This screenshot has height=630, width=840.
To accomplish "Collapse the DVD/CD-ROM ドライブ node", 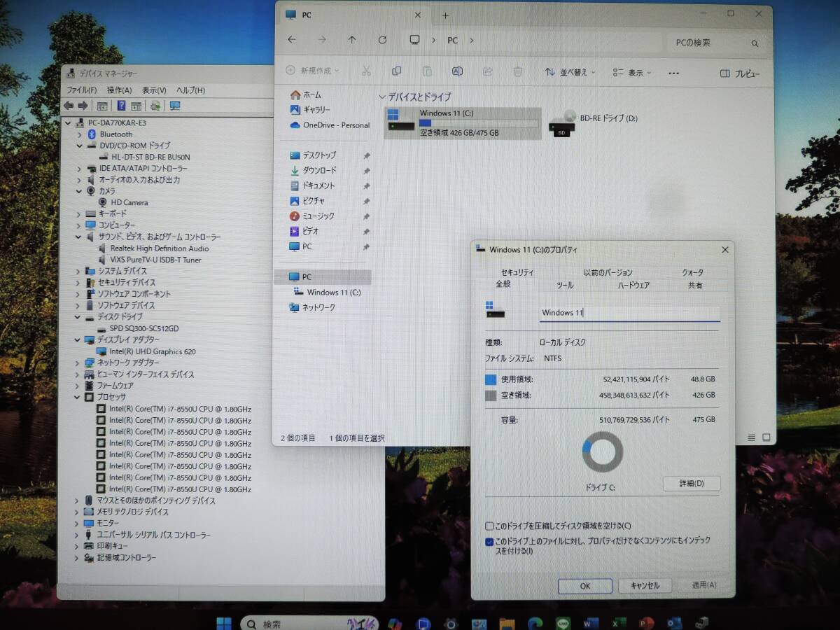I will click(79, 146).
